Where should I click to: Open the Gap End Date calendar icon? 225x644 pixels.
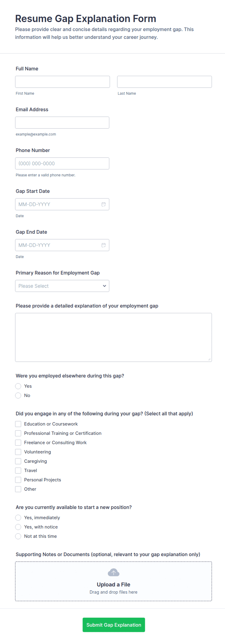coord(104,245)
